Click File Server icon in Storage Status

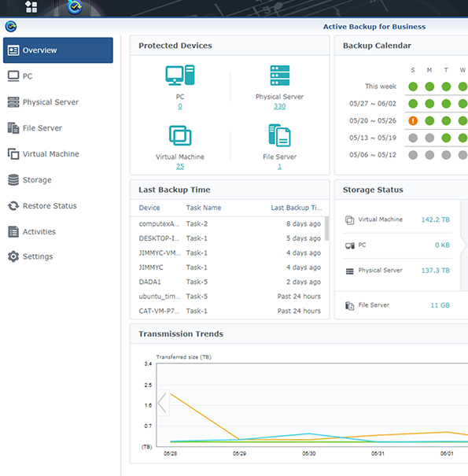coord(350,306)
